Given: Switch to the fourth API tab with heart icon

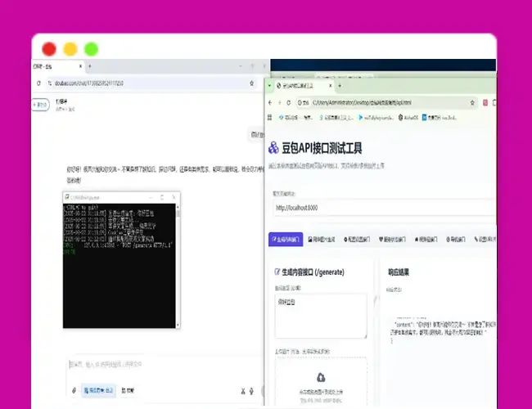Looking at the screenshot, I should 392,240.
